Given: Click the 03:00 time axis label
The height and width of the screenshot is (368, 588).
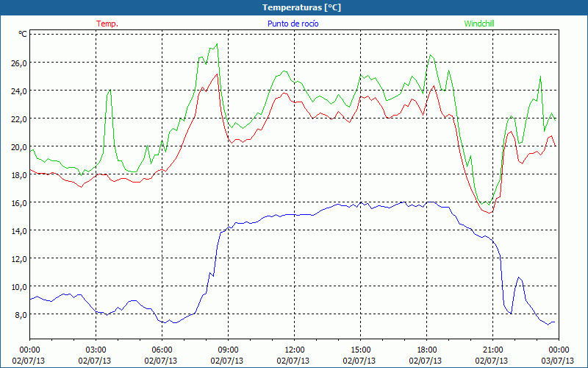Looking at the screenshot, I should [x=96, y=350].
